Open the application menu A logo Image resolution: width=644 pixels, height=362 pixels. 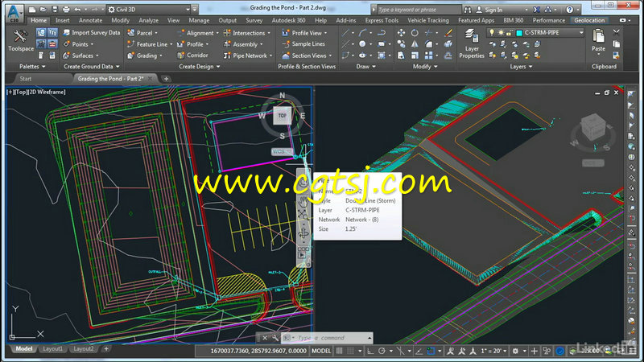tap(14, 12)
